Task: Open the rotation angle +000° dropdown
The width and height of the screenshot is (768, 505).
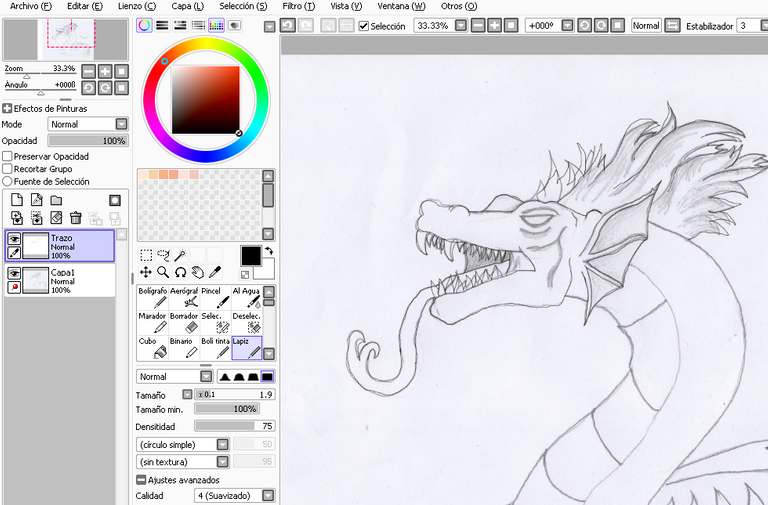Action: tap(567, 25)
